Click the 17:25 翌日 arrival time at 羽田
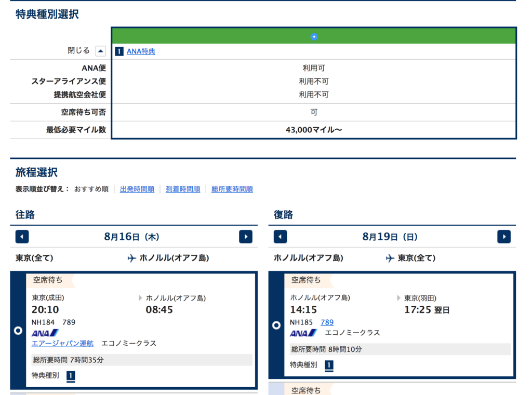The width and height of the screenshot is (532, 395). tap(427, 309)
